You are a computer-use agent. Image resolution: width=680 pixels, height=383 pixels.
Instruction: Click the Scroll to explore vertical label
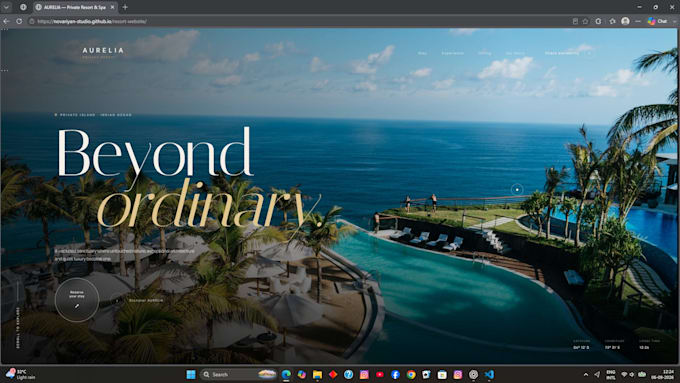tap(18, 327)
